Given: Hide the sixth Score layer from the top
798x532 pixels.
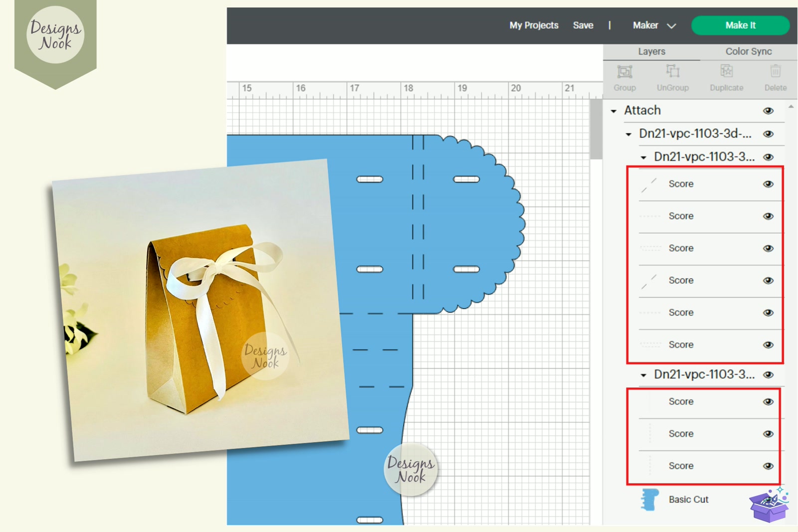Looking at the screenshot, I should pyautogui.click(x=768, y=345).
